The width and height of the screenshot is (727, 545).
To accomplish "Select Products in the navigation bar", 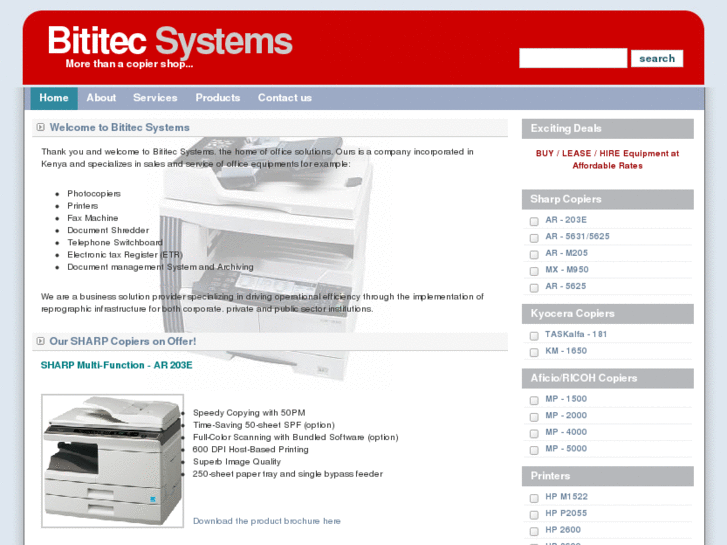I will (218, 98).
